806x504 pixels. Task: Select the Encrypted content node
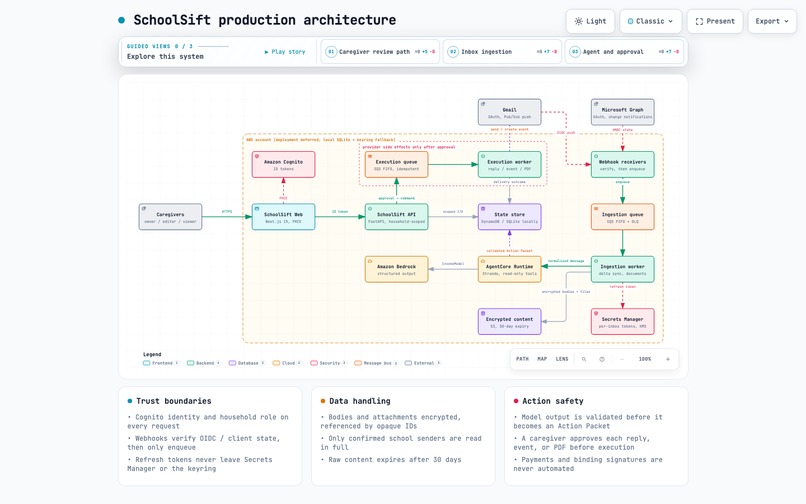(x=509, y=322)
